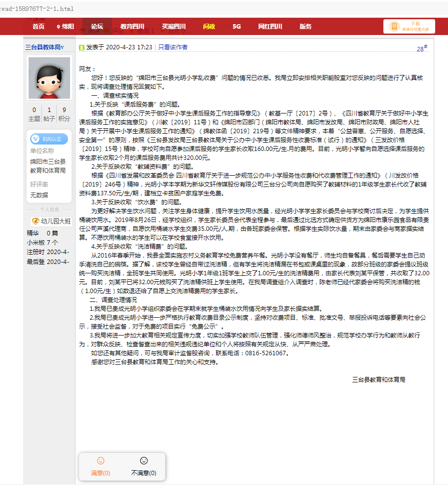Go to the 买遍四川 section
The height and width of the screenshot is (485, 448).
[174, 27]
